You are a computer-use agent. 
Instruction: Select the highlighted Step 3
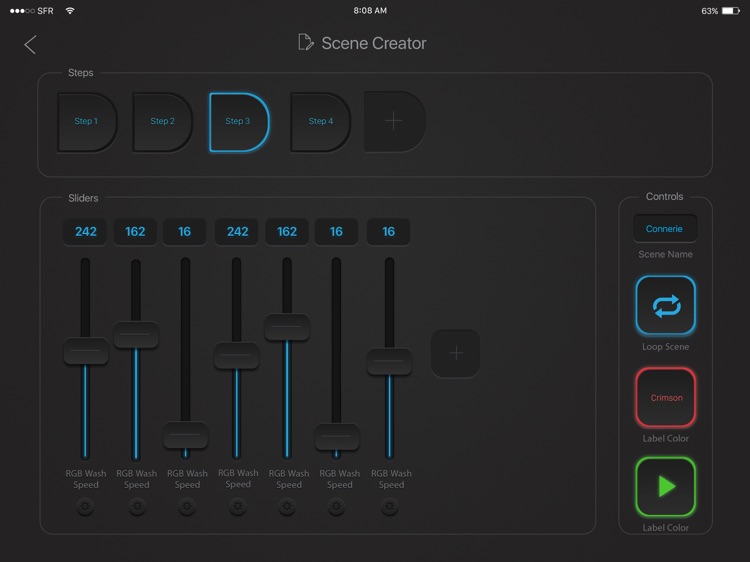(239, 122)
